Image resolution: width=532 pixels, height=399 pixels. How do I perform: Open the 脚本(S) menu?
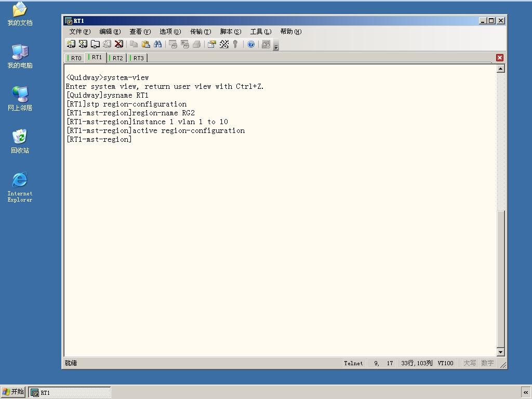pos(230,32)
